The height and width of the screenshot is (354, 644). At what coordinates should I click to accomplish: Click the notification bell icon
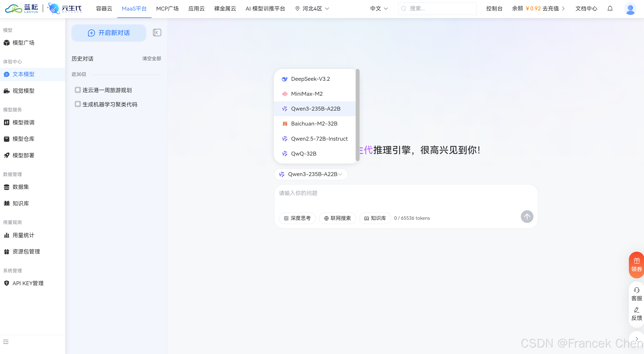610,8
